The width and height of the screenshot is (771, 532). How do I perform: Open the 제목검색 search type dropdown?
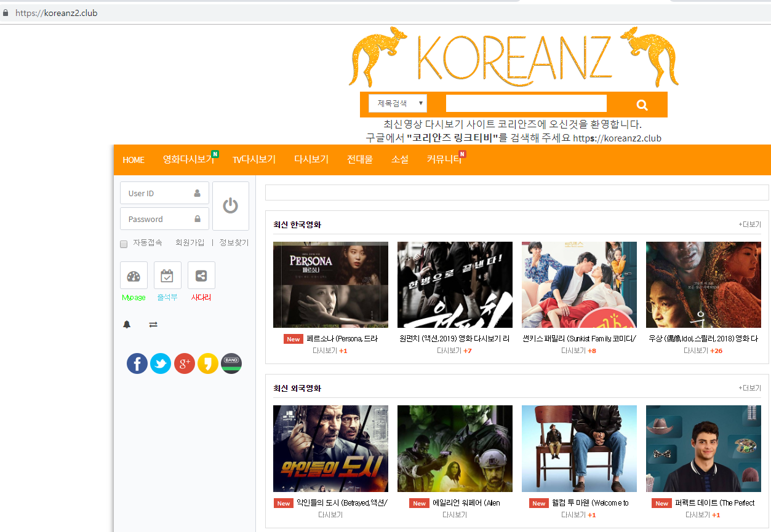pyautogui.click(x=397, y=103)
